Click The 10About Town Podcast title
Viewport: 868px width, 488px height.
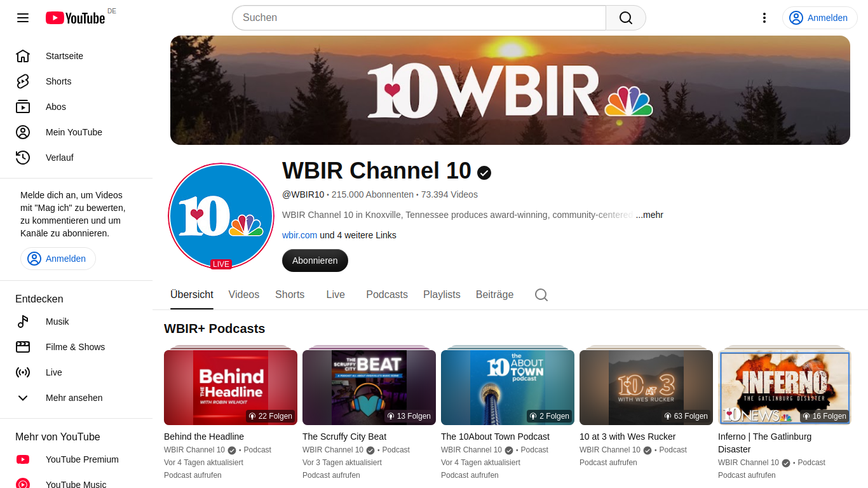coord(495,437)
